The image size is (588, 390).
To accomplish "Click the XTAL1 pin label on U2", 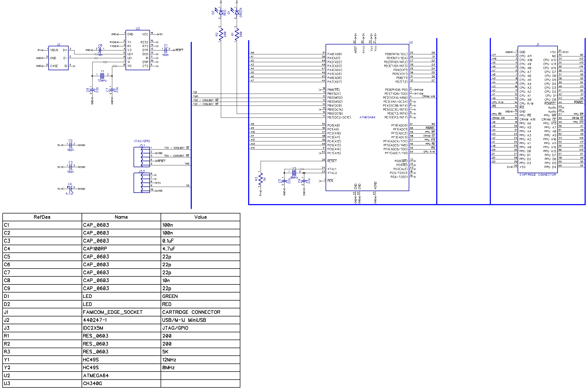I will [x=332, y=169].
